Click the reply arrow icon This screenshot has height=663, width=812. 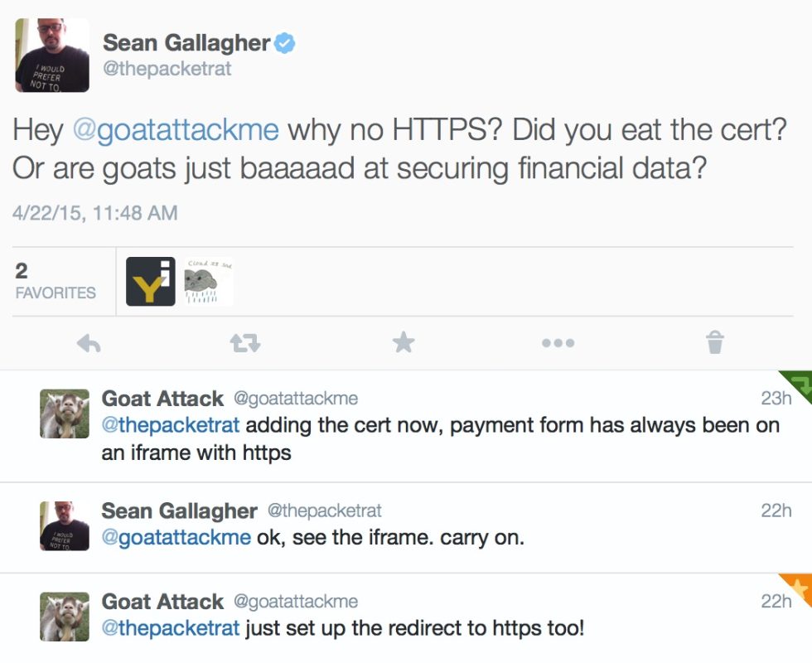coord(89,342)
